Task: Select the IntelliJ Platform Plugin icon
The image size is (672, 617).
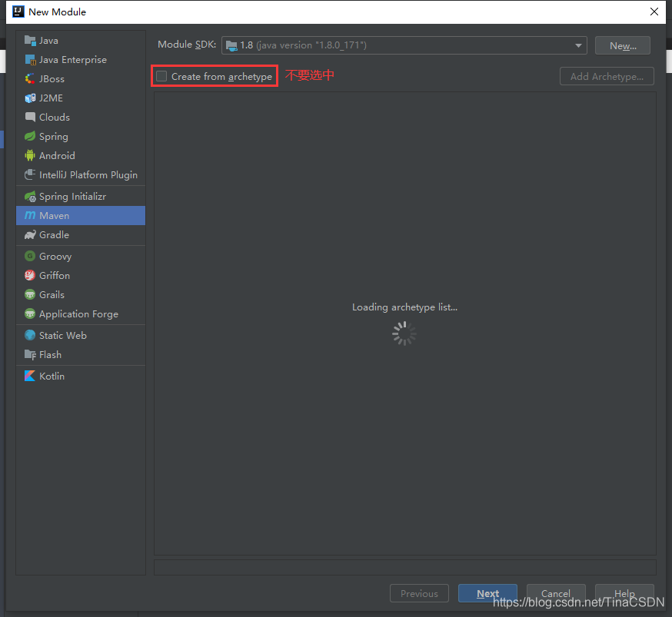Action: [30, 174]
